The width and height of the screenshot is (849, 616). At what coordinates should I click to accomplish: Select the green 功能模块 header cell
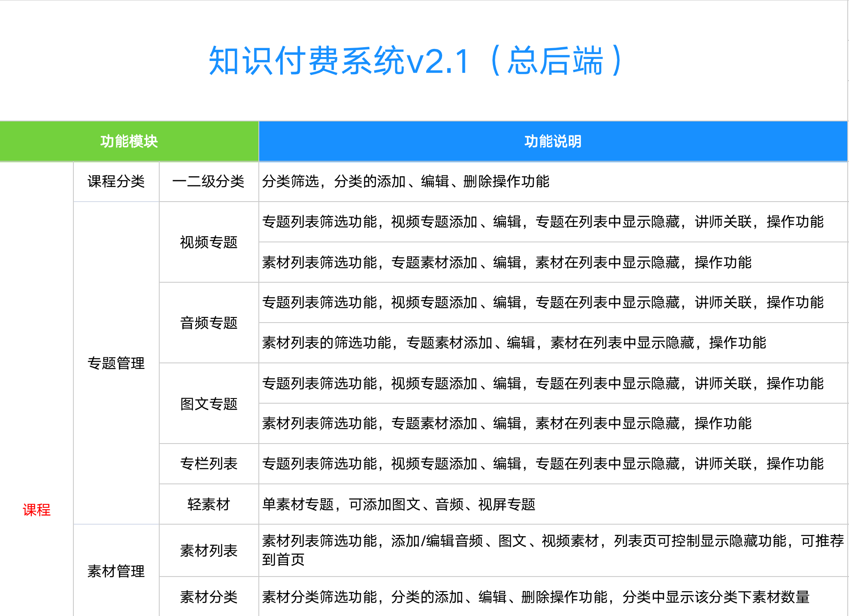pyautogui.click(x=129, y=142)
